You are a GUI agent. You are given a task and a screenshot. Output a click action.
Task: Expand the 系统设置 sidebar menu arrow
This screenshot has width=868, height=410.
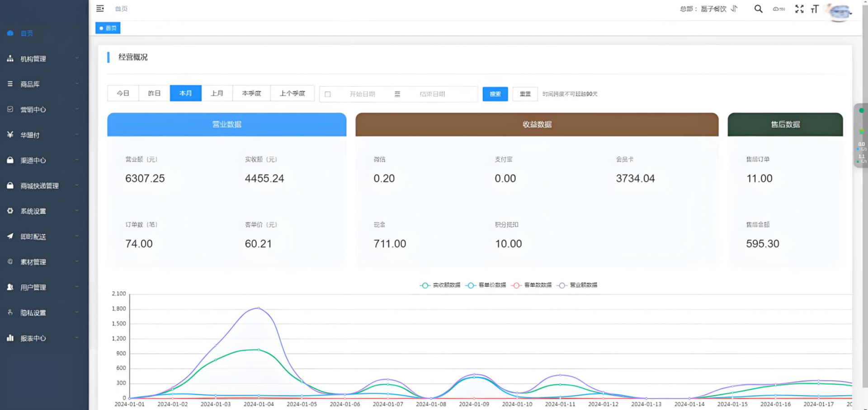77,211
